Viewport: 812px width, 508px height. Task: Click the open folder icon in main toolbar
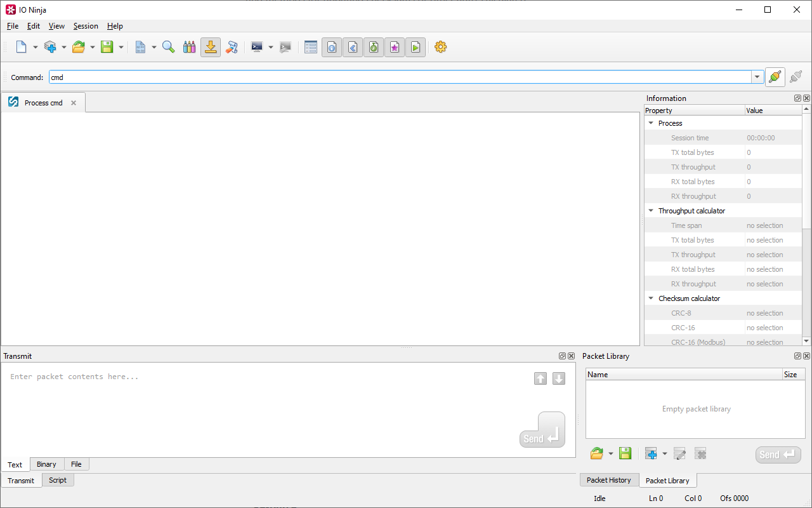pyautogui.click(x=79, y=47)
